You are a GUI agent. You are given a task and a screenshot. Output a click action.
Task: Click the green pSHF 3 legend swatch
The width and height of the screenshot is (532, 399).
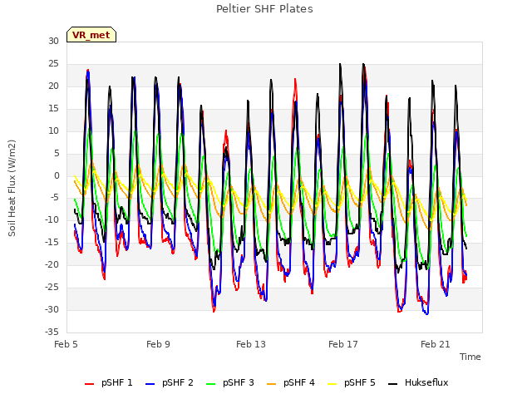click(210, 384)
